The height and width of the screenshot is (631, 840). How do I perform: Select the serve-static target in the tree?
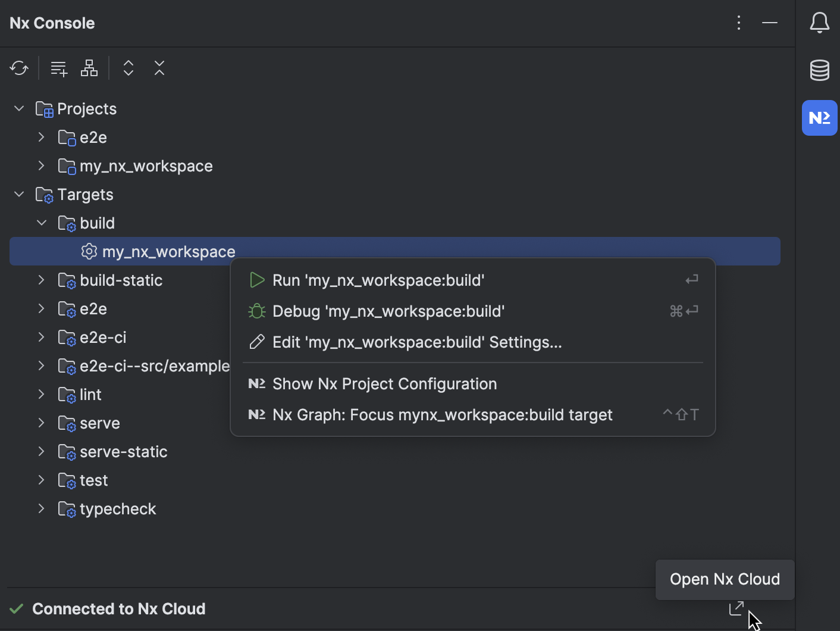point(123,451)
